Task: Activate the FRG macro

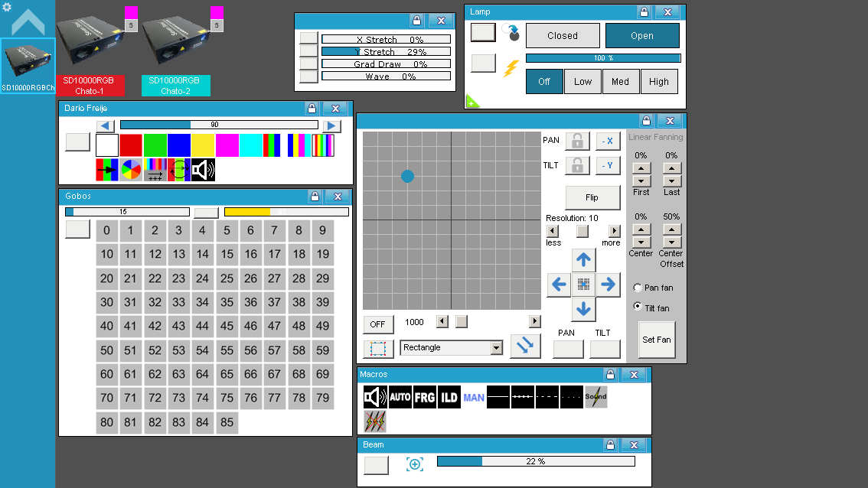Action: point(425,397)
